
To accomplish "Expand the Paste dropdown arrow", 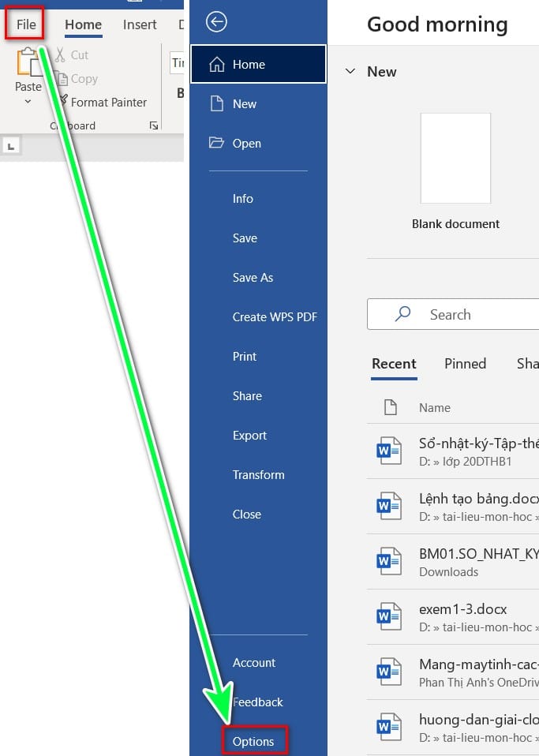I will 28,102.
